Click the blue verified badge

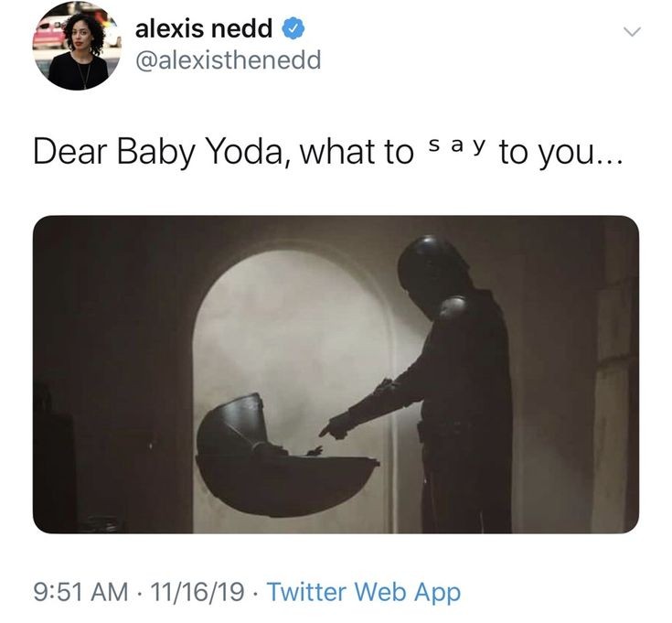click(293, 28)
